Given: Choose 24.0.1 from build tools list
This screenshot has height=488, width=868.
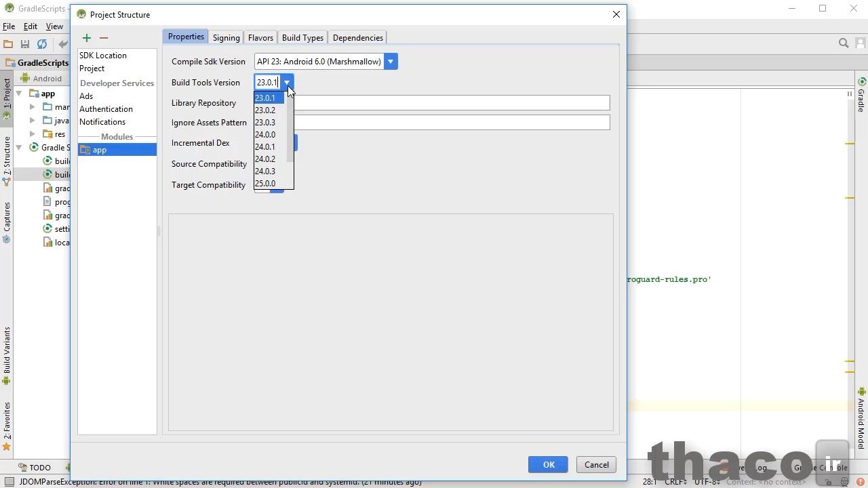Looking at the screenshot, I should pyautogui.click(x=269, y=147).
